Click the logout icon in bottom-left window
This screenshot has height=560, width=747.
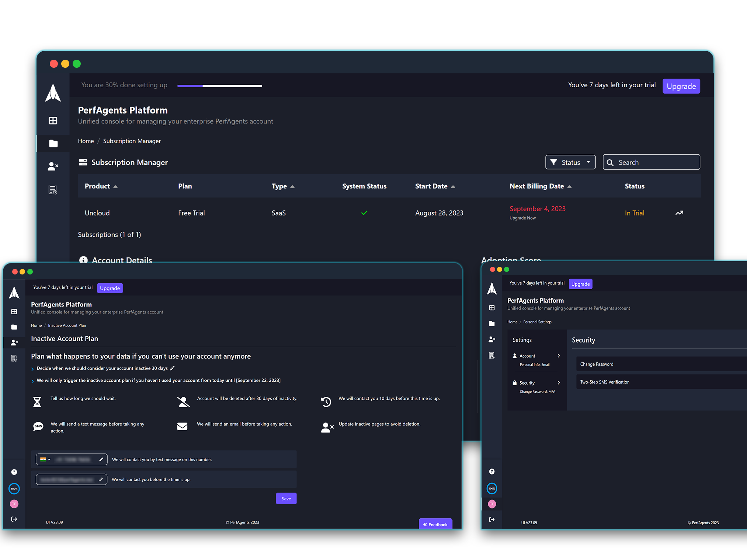point(14,519)
